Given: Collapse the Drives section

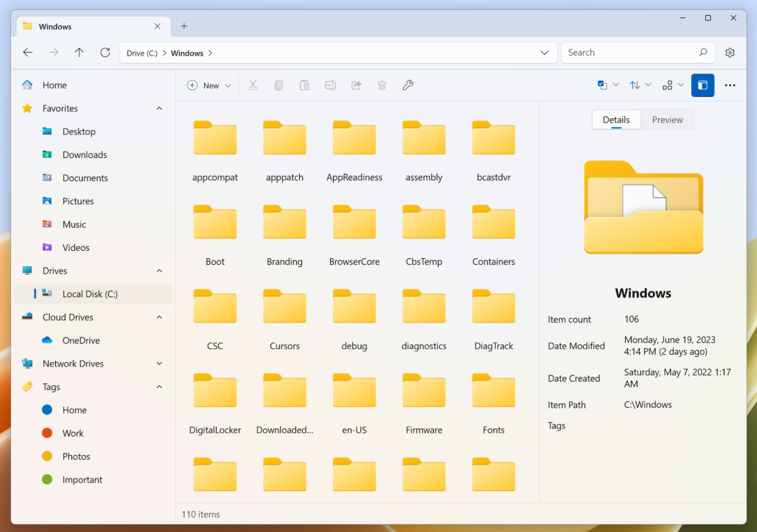Looking at the screenshot, I should point(159,271).
